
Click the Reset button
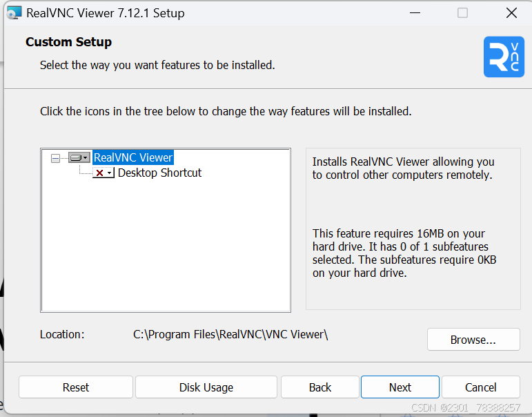point(76,387)
